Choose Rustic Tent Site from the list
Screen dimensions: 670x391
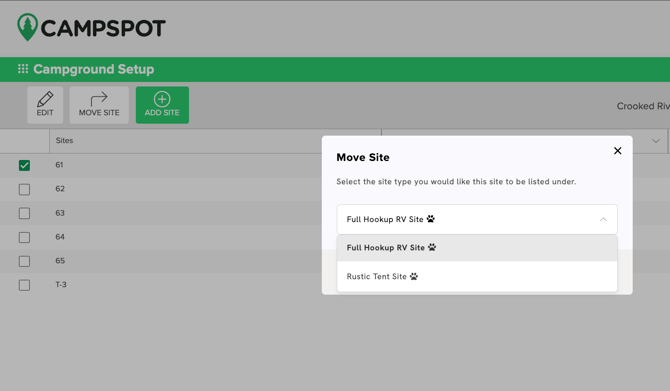[x=477, y=276]
